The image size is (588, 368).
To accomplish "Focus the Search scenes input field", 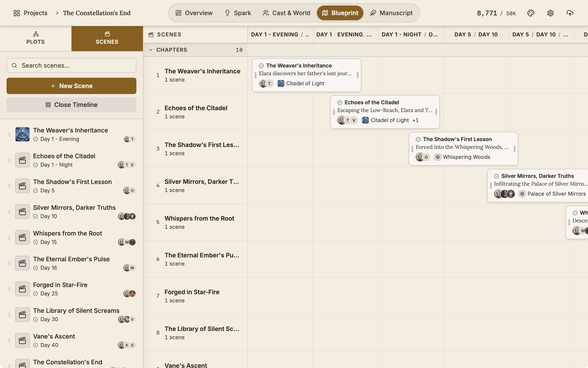I will point(71,65).
